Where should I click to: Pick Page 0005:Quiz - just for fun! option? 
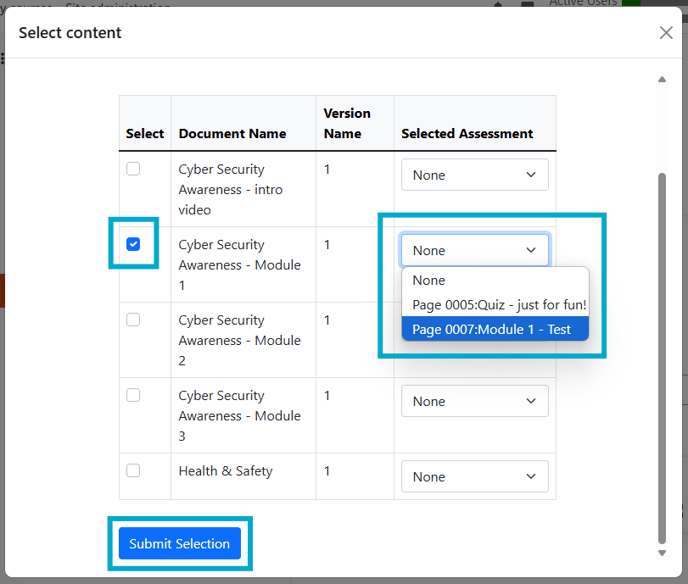coord(495,305)
